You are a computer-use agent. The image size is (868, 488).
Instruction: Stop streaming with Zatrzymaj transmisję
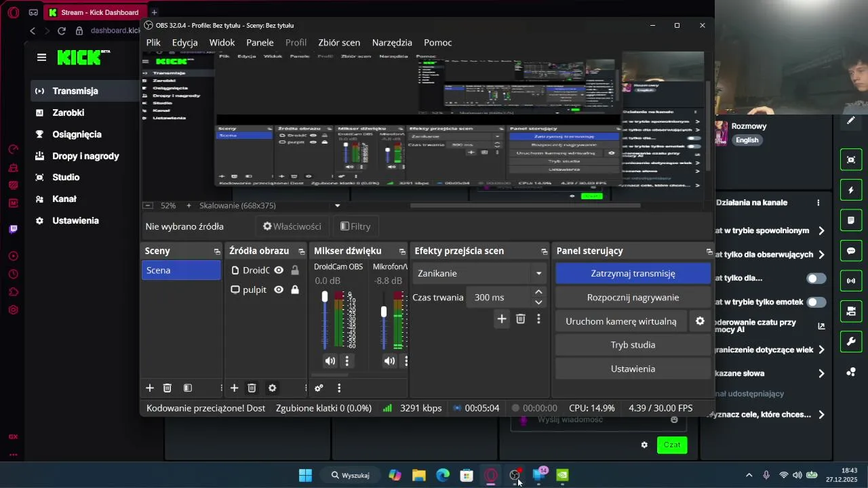tap(633, 274)
